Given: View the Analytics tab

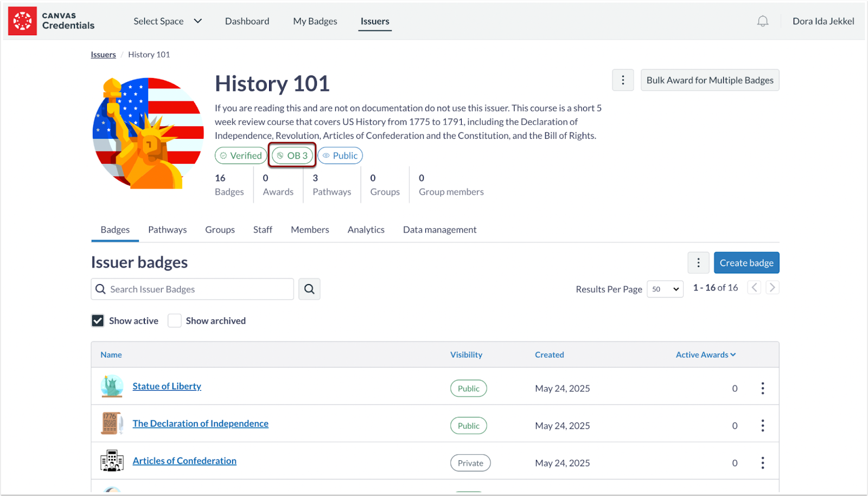Looking at the screenshot, I should (x=366, y=230).
